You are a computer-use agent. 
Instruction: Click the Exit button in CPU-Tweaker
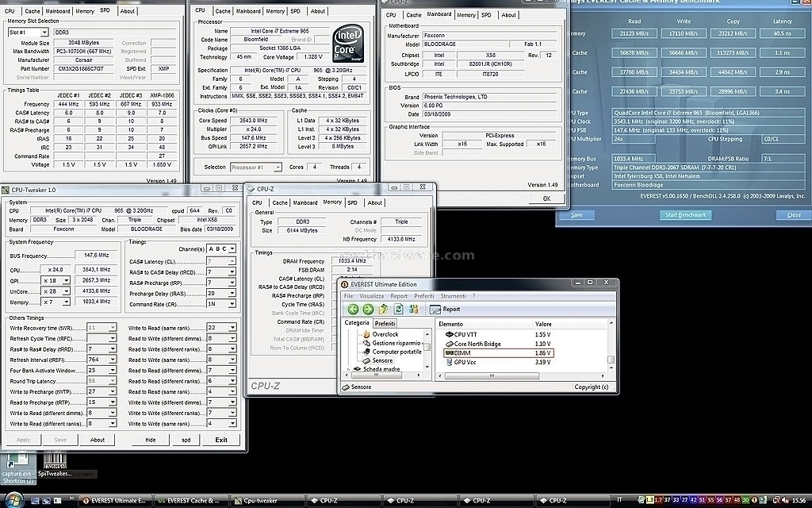(x=221, y=440)
